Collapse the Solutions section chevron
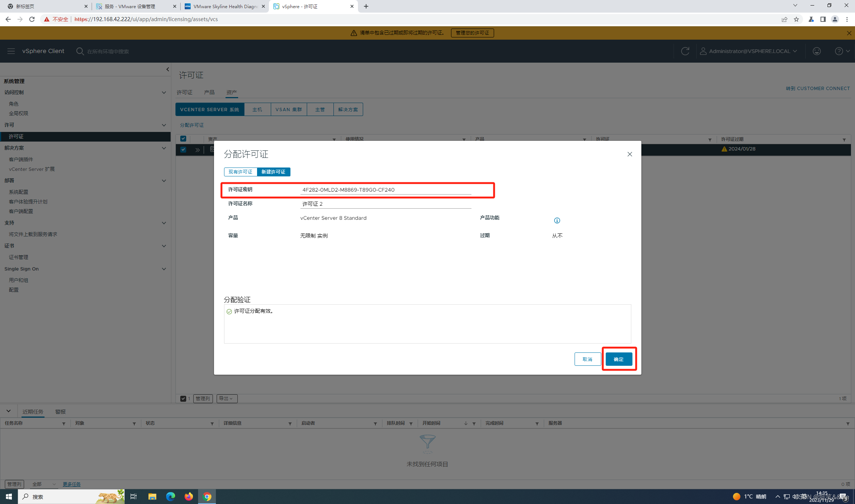Screen dimensions: 855x504 point(164,148)
